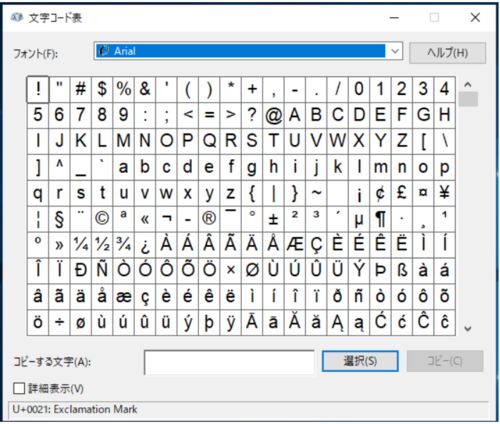This screenshot has width=500, height=424.
Task: Close the 文字コード表 window
Action: pyautogui.click(x=475, y=17)
